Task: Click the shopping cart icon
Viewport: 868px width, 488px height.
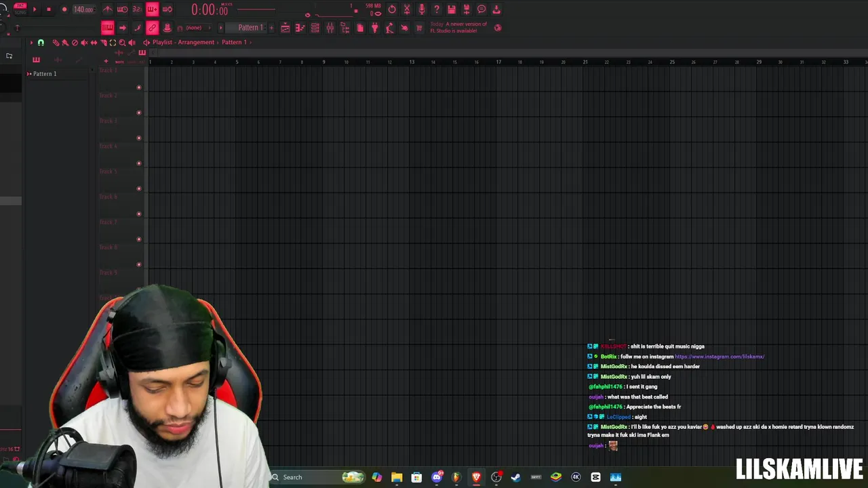Action: [419, 28]
